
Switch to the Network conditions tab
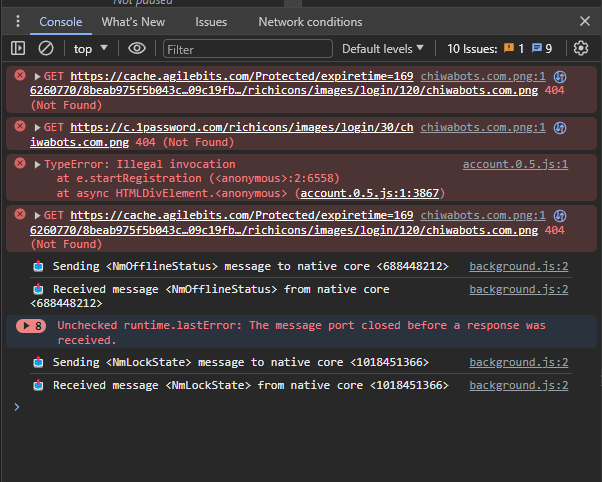310,21
